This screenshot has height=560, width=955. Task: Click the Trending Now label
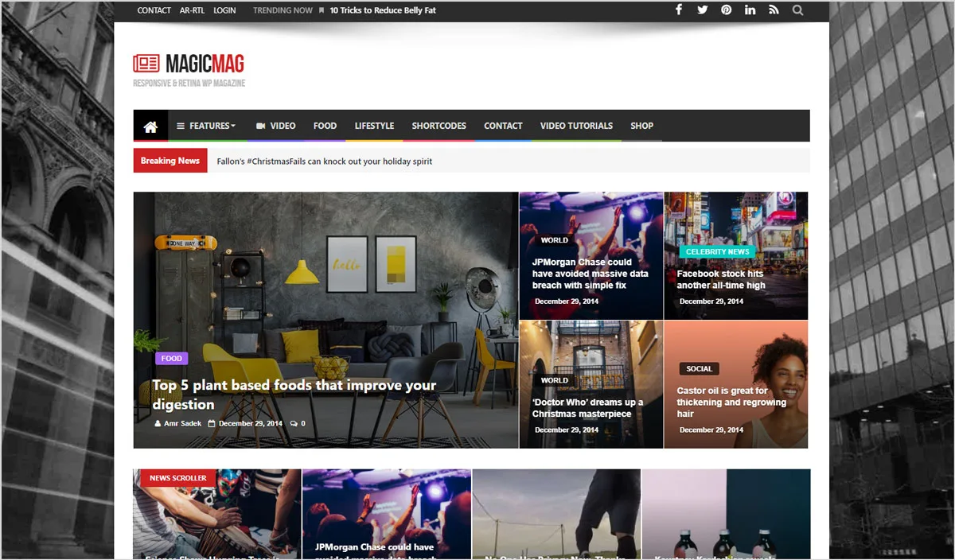pyautogui.click(x=283, y=10)
